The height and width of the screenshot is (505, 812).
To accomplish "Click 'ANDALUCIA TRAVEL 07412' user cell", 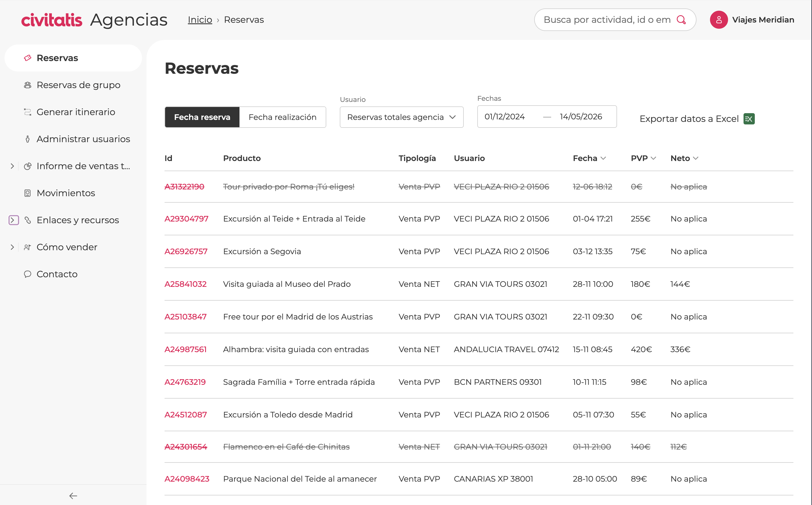I will (x=507, y=349).
